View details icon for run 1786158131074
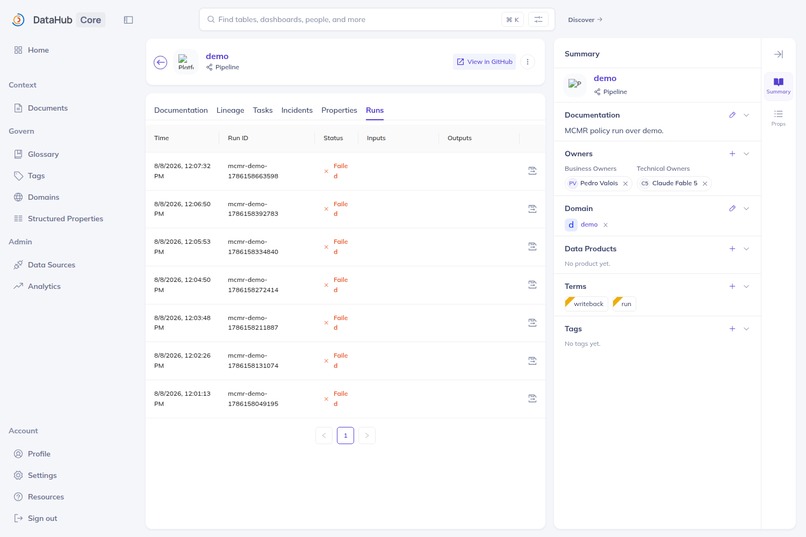This screenshot has width=806, height=537. [532, 360]
